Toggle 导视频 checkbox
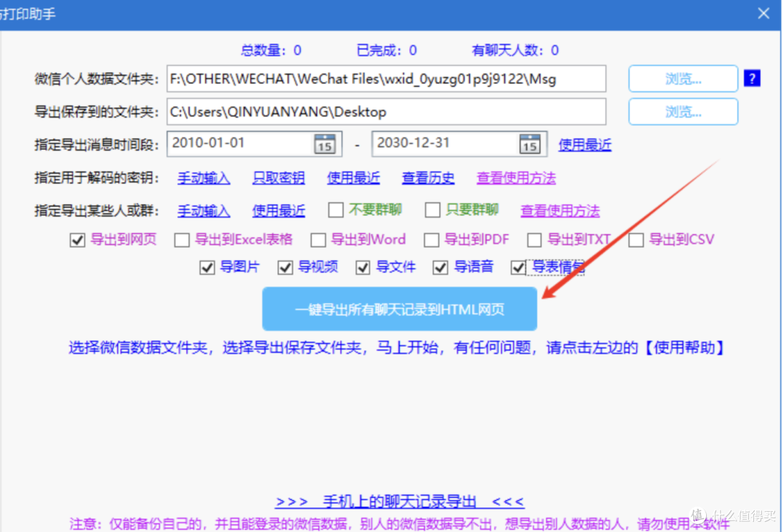Viewport: 783px width, 532px height. click(x=285, y=267)
